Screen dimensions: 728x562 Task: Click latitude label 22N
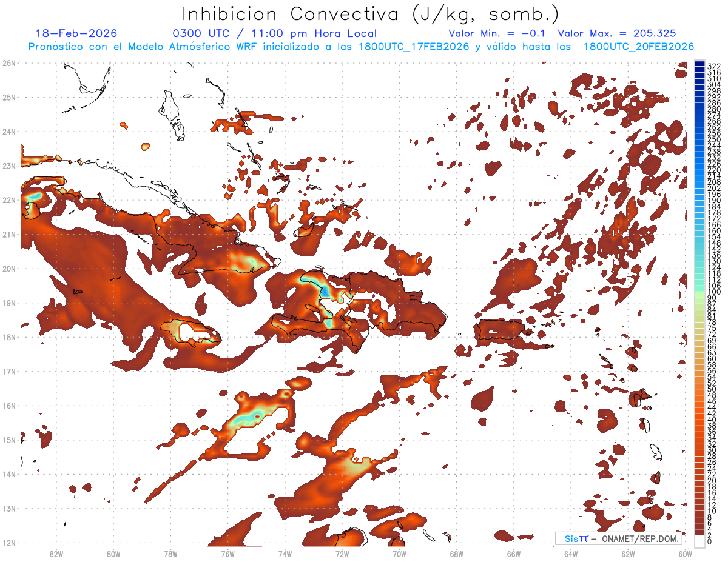coord(9,199)
